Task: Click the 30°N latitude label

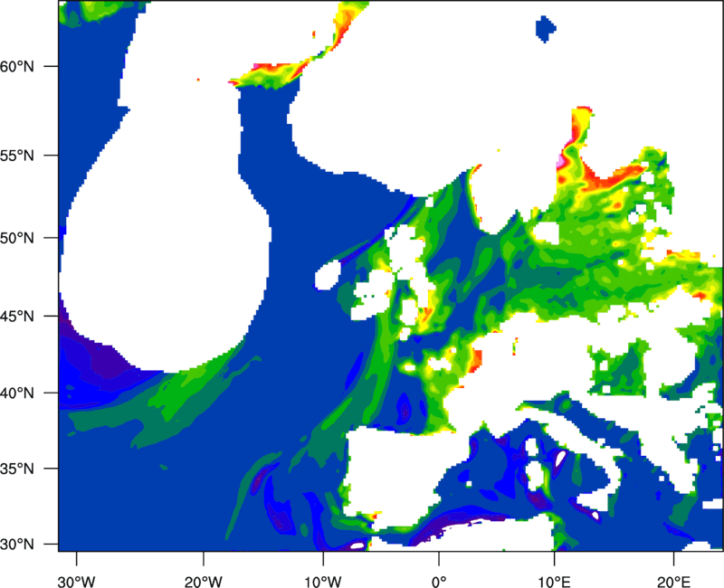Action: point(17,545)
